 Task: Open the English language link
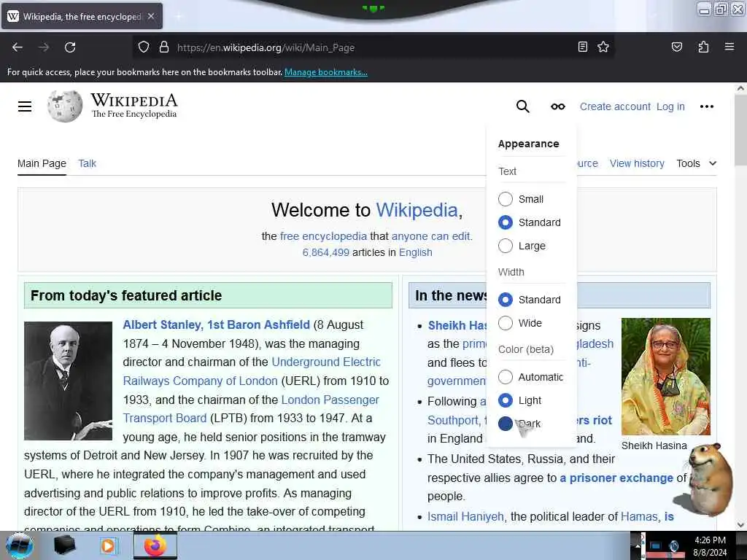[x=415, y=252]
